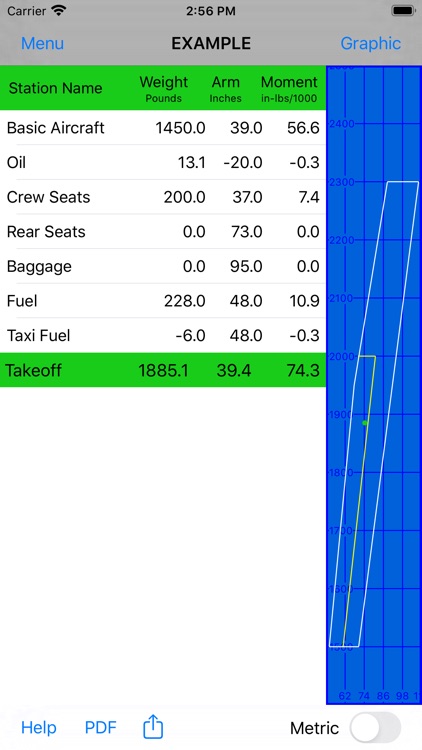
Task: Edit the Fuel weight 228.0 value
Action: 184,301
